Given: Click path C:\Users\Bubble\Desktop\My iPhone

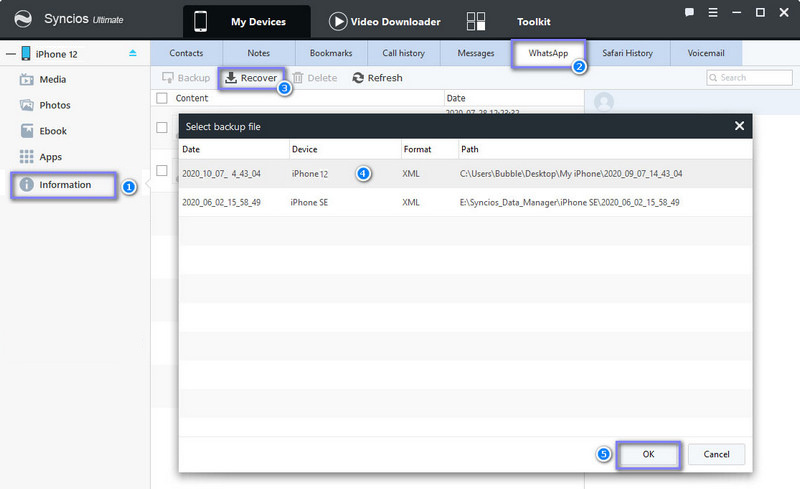Looking at the screenshot, I should [571, 174].
